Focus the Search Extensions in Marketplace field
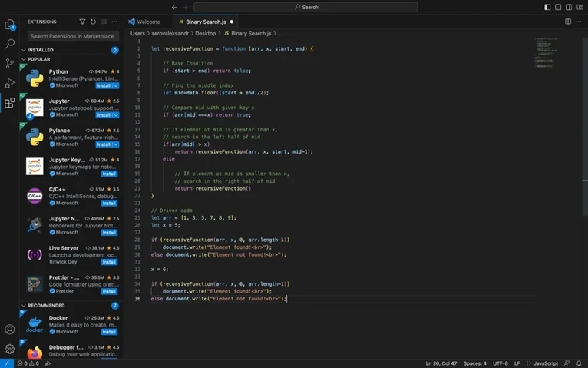Image resolution: width=588 pixels, height=368 pixels. click(x=73, y=36)
